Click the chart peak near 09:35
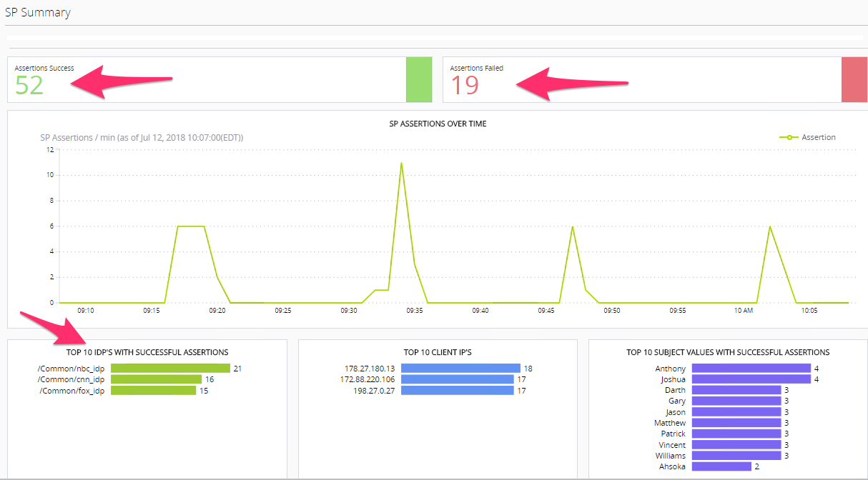 coord(401,163)
